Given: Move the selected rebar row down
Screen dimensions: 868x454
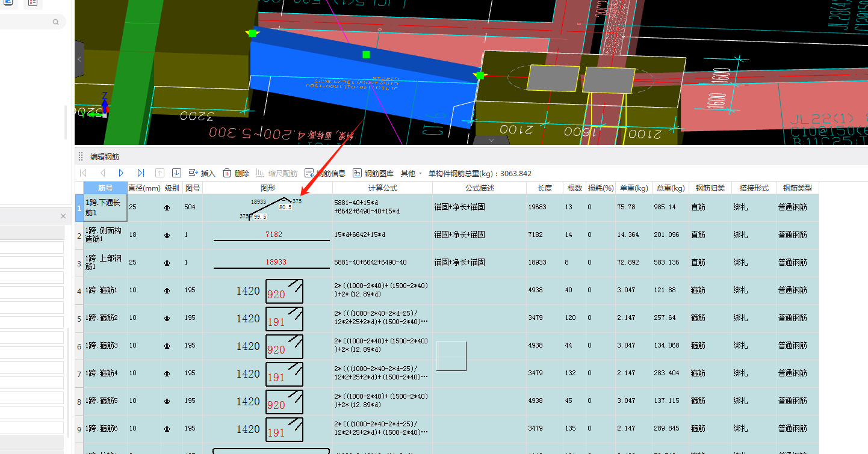Looking at the screenshot, I should pyautogui.click(x=176, y=173).
